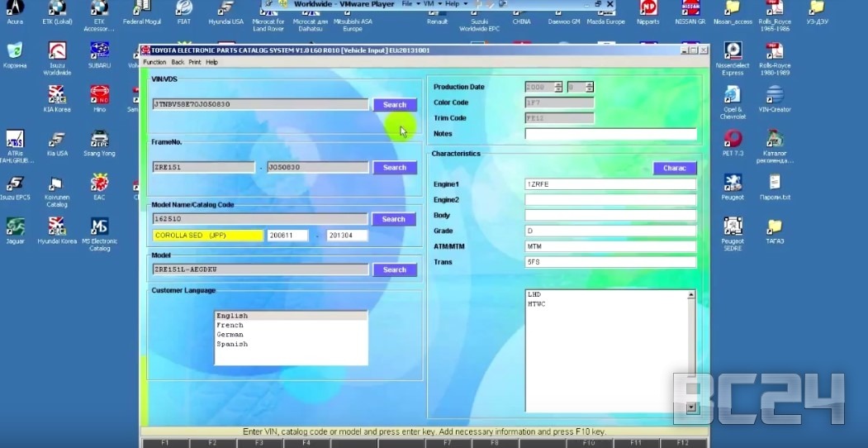Pick Spanish from the language list
868x448 pixels.
click(231, 344)
